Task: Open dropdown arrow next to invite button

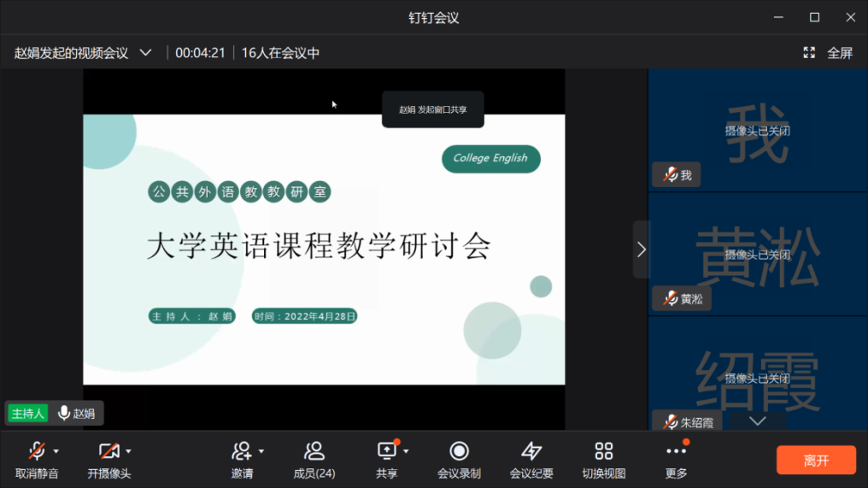Action: (x=261, y=450)
